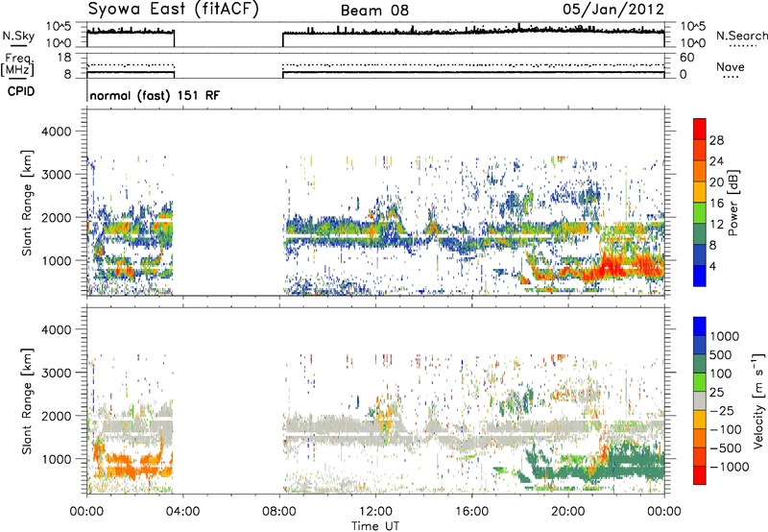Click the '12:00' time axis tick
This screenshot has width=768, height=532.
coord(375,512)
